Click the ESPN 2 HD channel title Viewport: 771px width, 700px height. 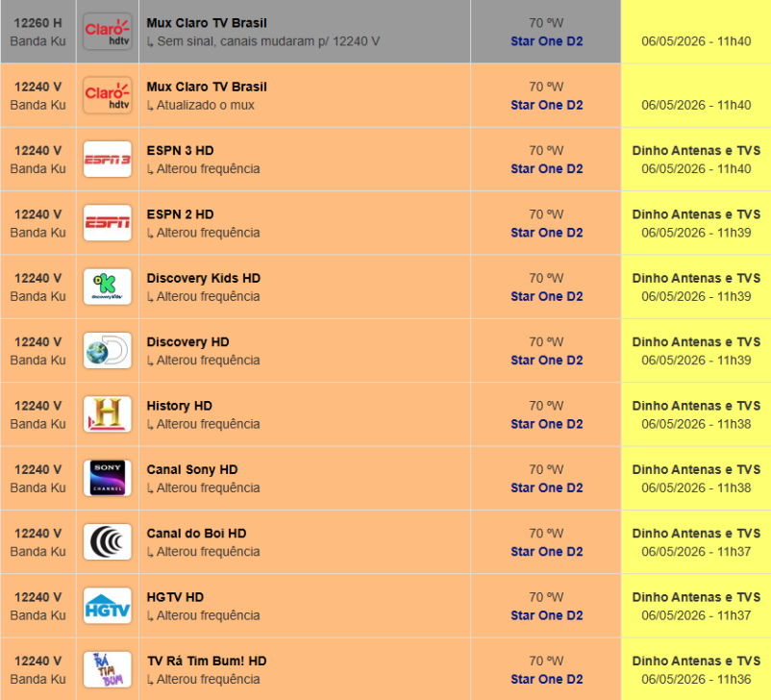pyautogui.click(x=180, y=214)
